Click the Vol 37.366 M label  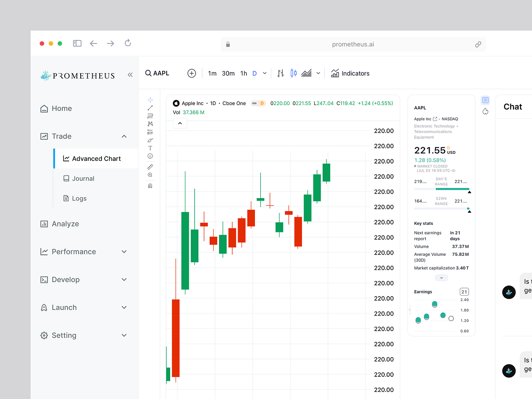pyautogui.click(x=188, y=113)
